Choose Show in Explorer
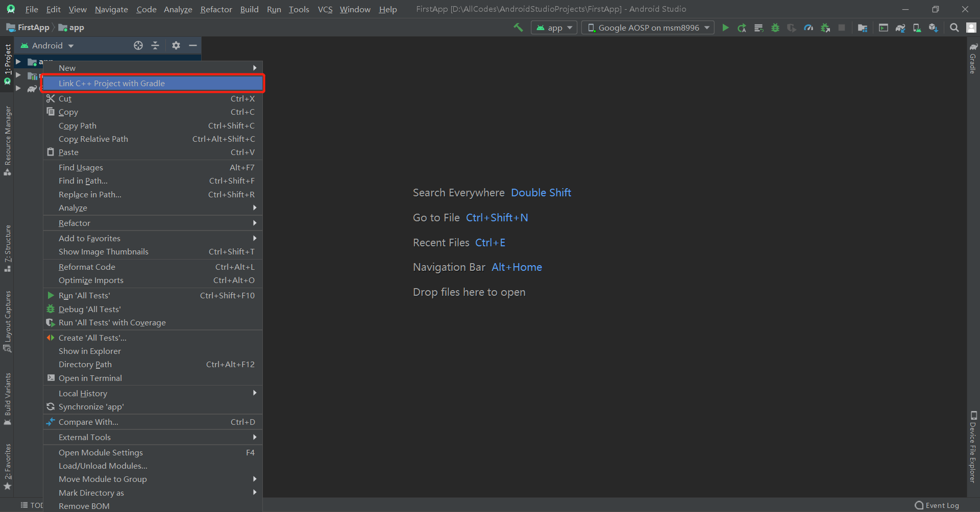The image size is (980, 512). (x=153, y=351)
